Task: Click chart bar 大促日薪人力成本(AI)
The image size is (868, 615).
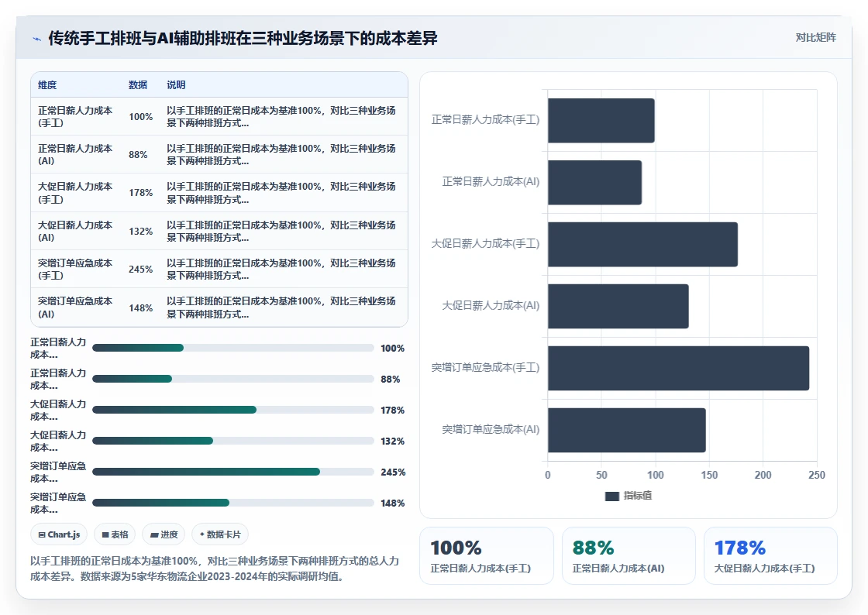Action: [618, 307]
